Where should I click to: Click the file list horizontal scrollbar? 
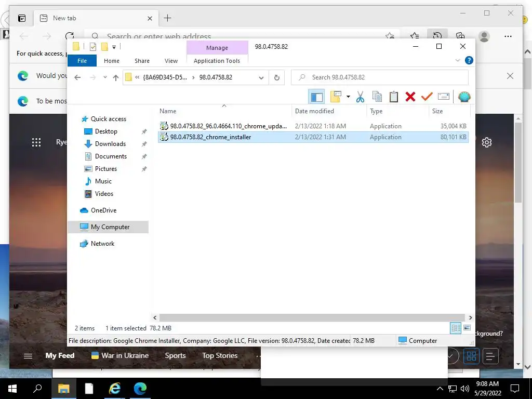point(312,317)
